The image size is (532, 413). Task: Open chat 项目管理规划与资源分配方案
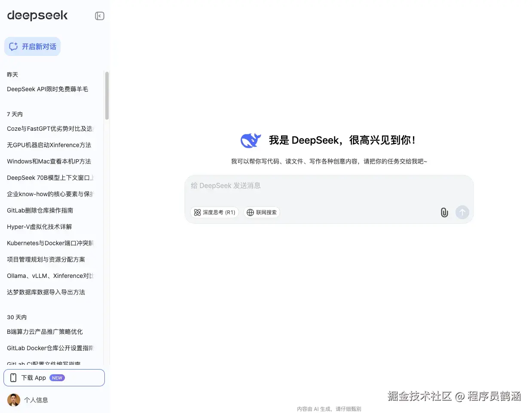click(46, 259)
